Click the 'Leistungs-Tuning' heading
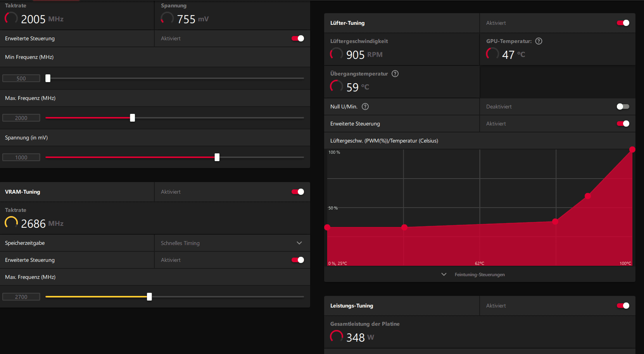This screenshot has width=644, height=354. (352, 306)
